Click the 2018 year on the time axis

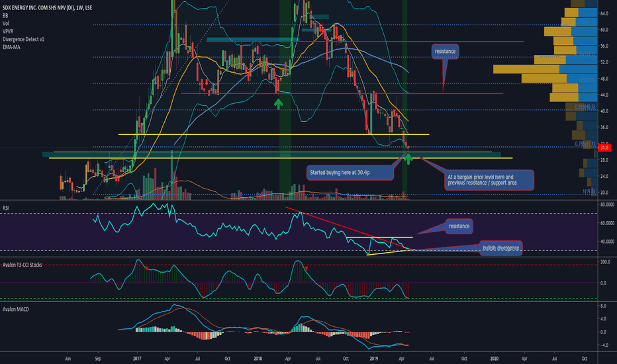(258, 359)
